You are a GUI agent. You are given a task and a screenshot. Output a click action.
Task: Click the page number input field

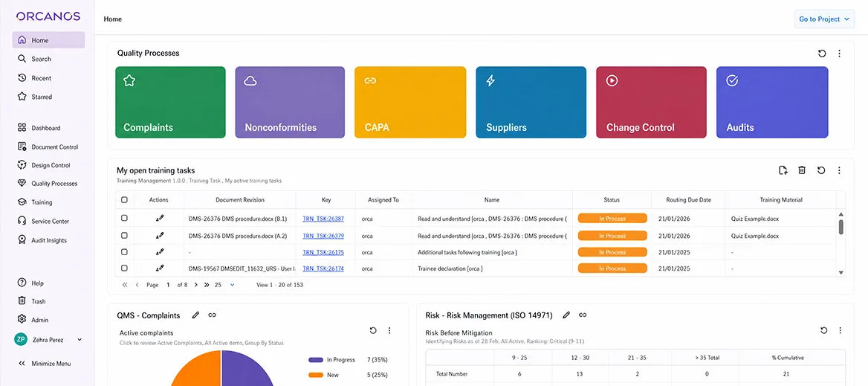point(168,285)
